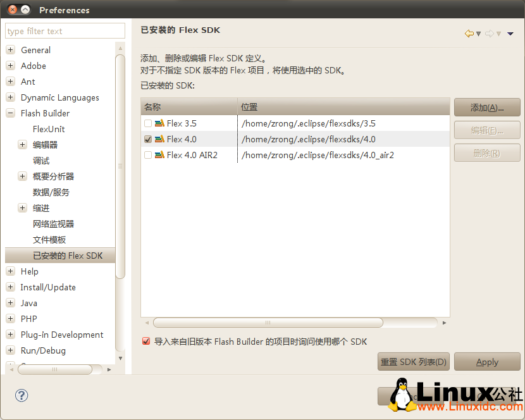525x420 pixels.
Task: Click the Flex 3.5 SDK icon
Action: coord(159,123)
